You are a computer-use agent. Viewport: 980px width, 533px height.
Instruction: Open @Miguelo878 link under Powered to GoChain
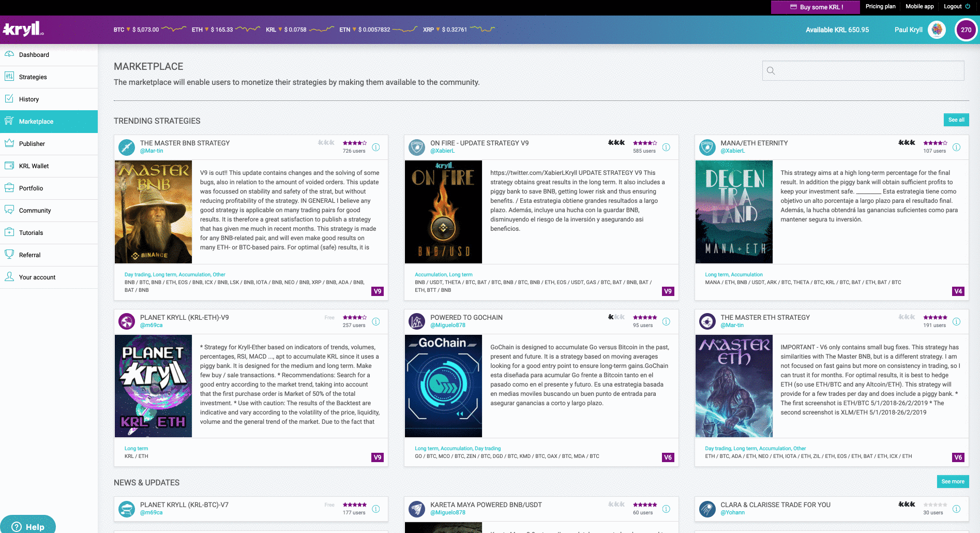coord(448,325)
